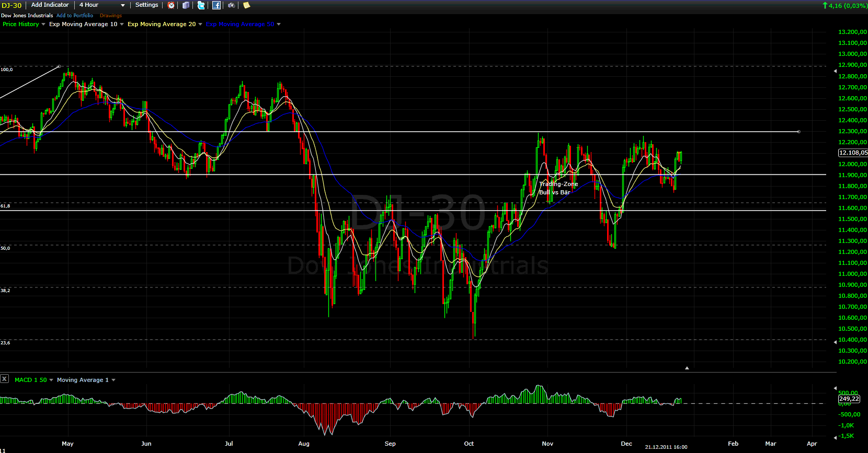868x453 pixels.
Task: Click the camera snapshot icon
Action: [231, 5]
